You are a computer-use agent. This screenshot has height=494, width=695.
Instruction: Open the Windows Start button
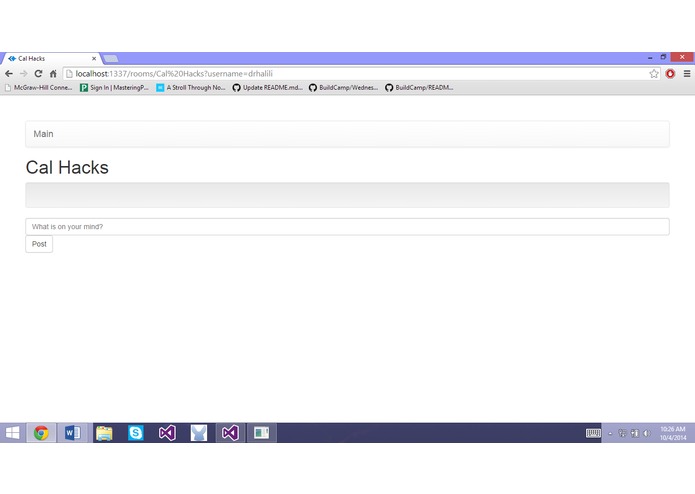point(12,433)
